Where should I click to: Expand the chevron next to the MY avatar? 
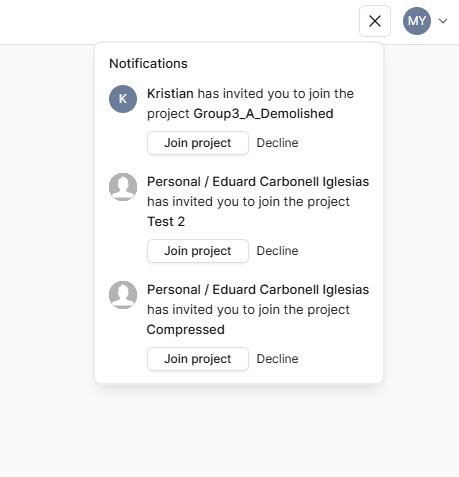443,21
